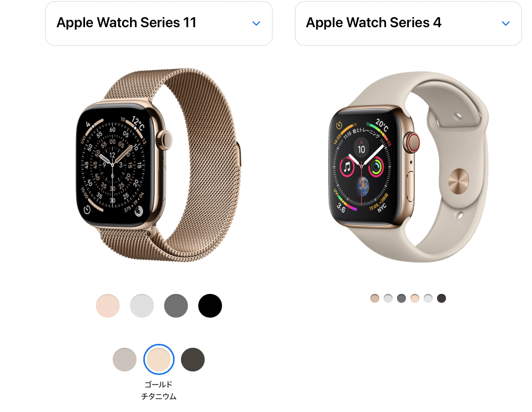532x412 pixels.
Task: Select the large pure black Series 11 swatch
Action: (210, 305)
